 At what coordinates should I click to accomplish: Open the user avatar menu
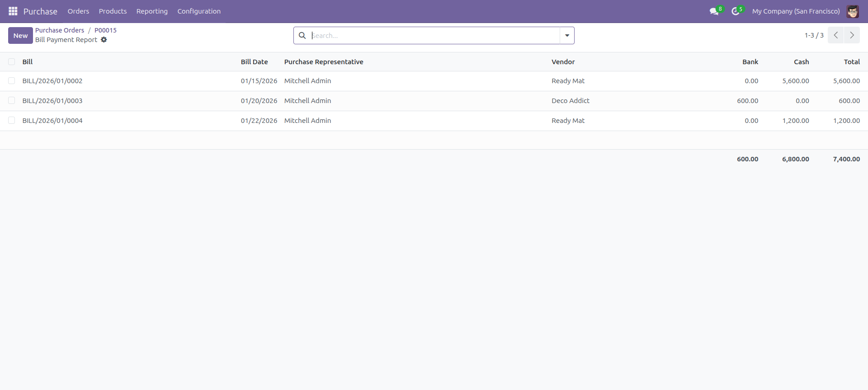853,11
